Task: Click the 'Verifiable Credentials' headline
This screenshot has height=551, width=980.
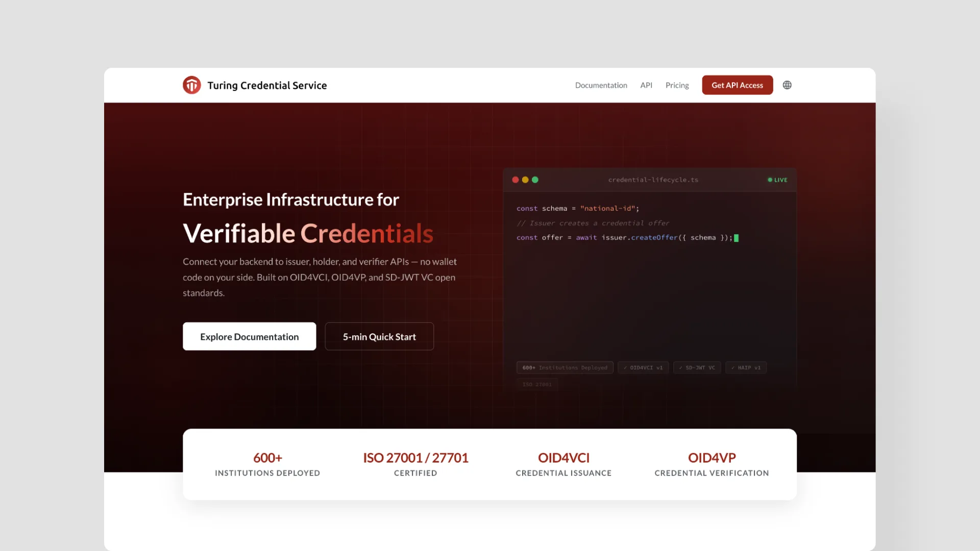Action: [308, 234]
